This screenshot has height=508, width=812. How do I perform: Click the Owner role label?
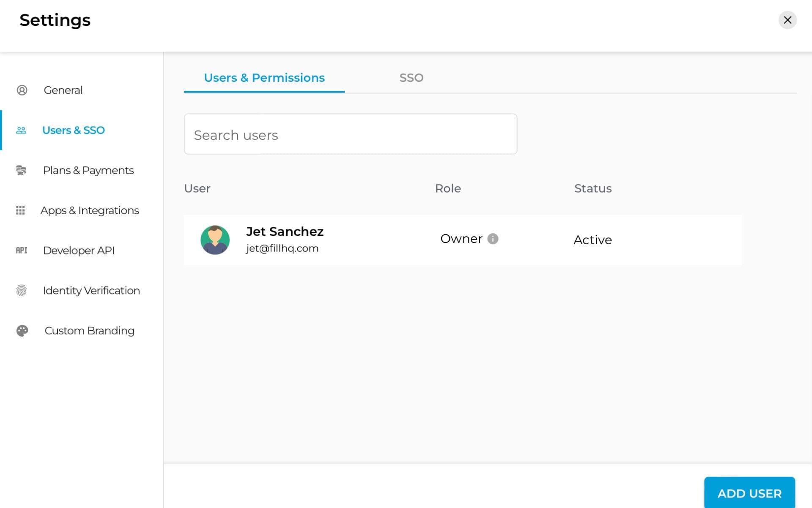[461, 239]
